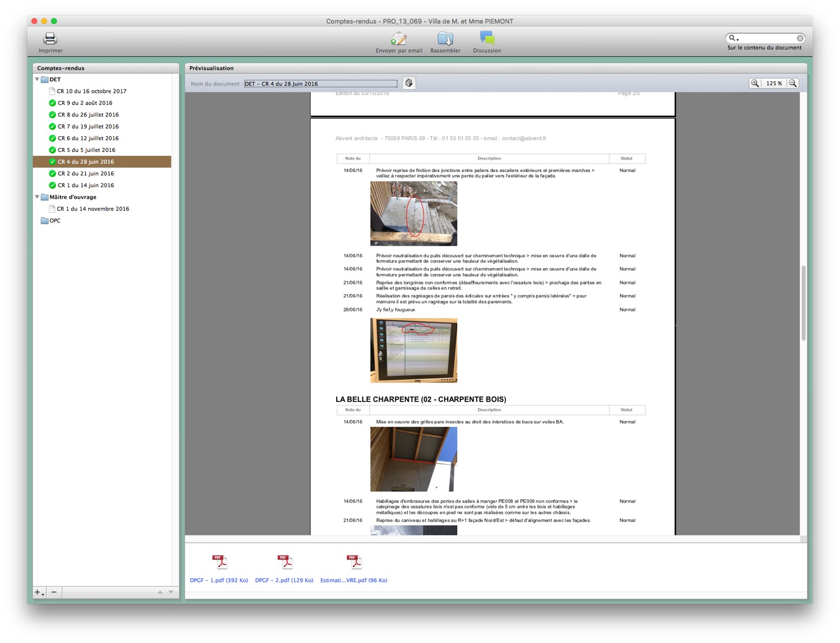Click document icon of CR 10
Image resolution: width=840 pixels, height=643 pixels.
[52, 91]
